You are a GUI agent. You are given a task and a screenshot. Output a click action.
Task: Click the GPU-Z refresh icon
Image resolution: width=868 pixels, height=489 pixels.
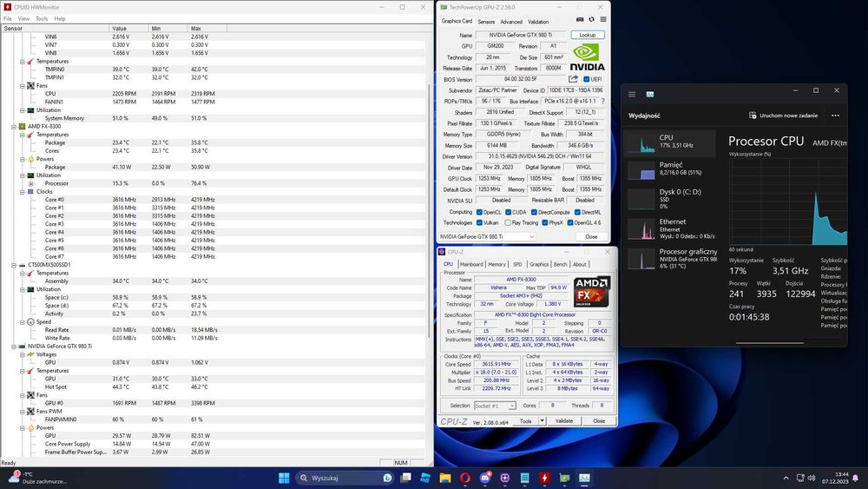pyautogui.click(x=592, y=21)
